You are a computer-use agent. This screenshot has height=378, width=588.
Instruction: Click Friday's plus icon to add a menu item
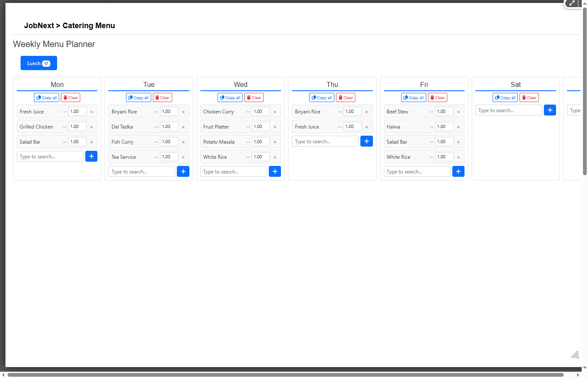click(458, 171)
